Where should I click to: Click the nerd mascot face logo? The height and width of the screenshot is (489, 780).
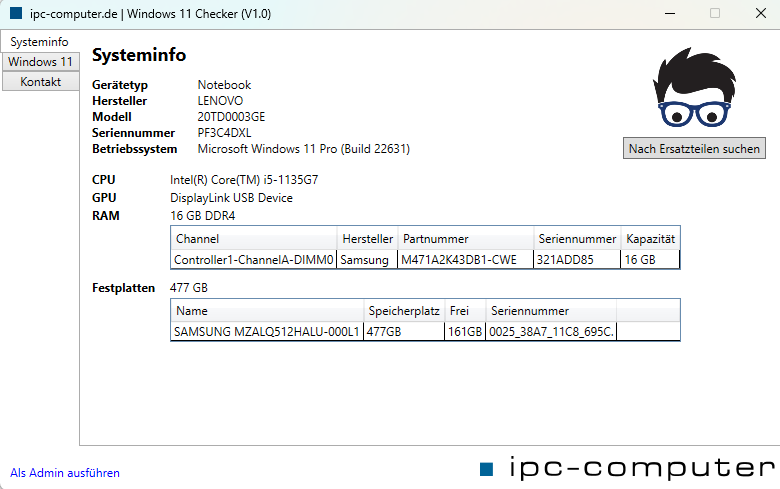point(694,88)
